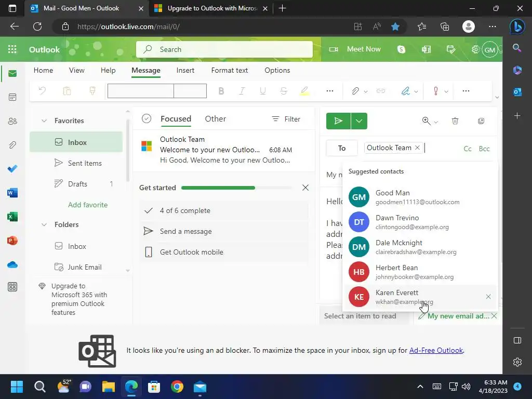
Task: Click the Cc link
Action: point(468,149)
